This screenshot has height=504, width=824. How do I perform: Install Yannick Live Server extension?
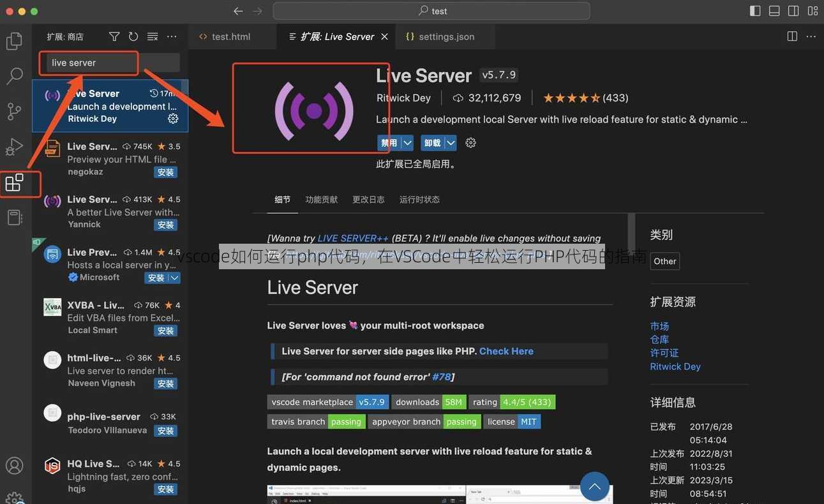point(166,225)
